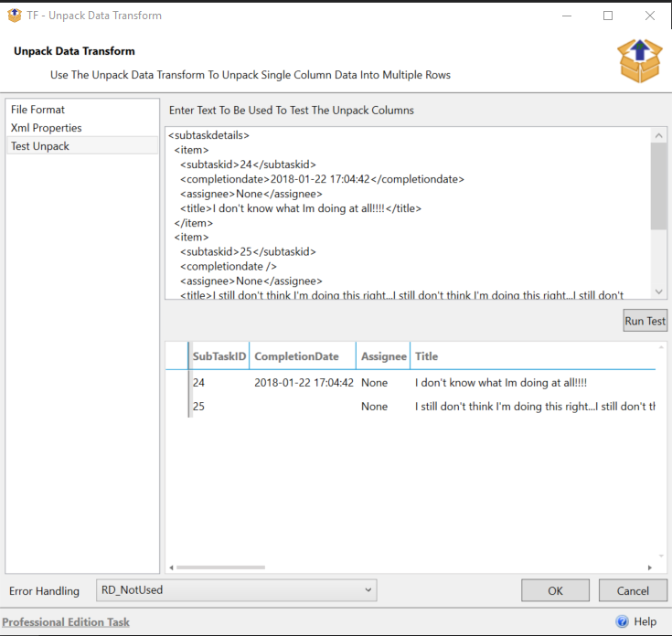Viewport: 672px width, 636px height.
Task: Click inside the XML test text area
Action: point(407,212)
